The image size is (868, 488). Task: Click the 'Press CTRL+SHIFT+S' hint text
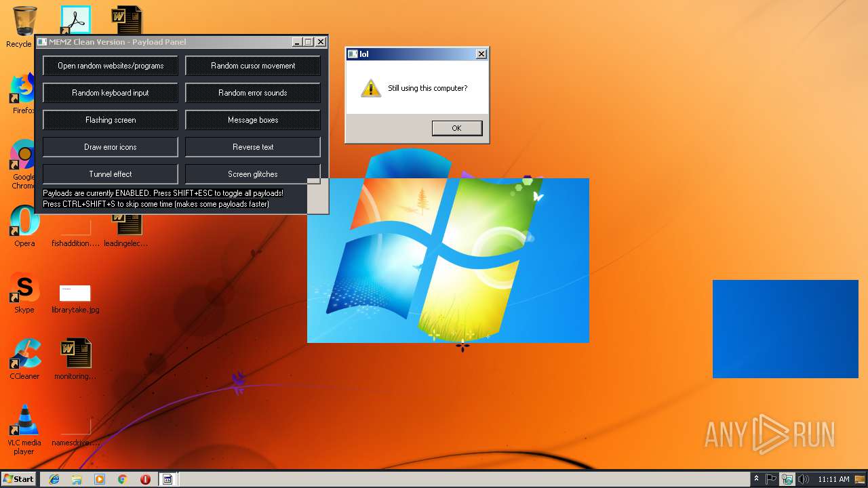click(x=156, y=204)
